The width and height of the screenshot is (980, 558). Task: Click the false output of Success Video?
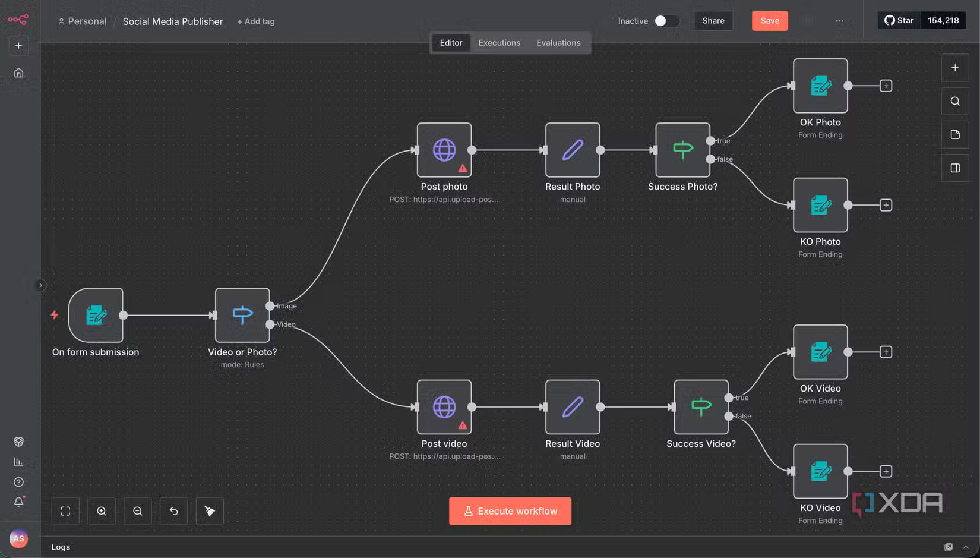click(729, 416)
